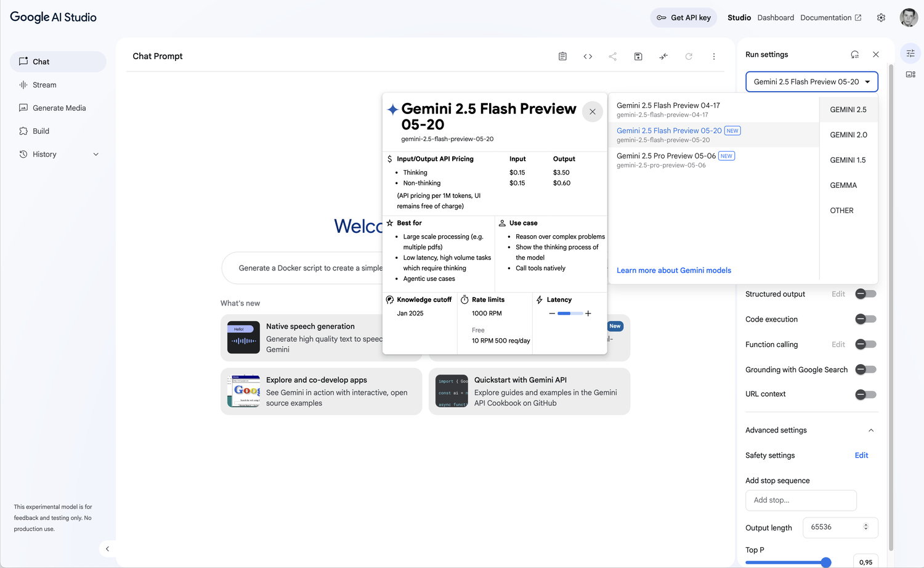924x568 pixels.
Task: Click the Top P value box
Action: (865, 562)
